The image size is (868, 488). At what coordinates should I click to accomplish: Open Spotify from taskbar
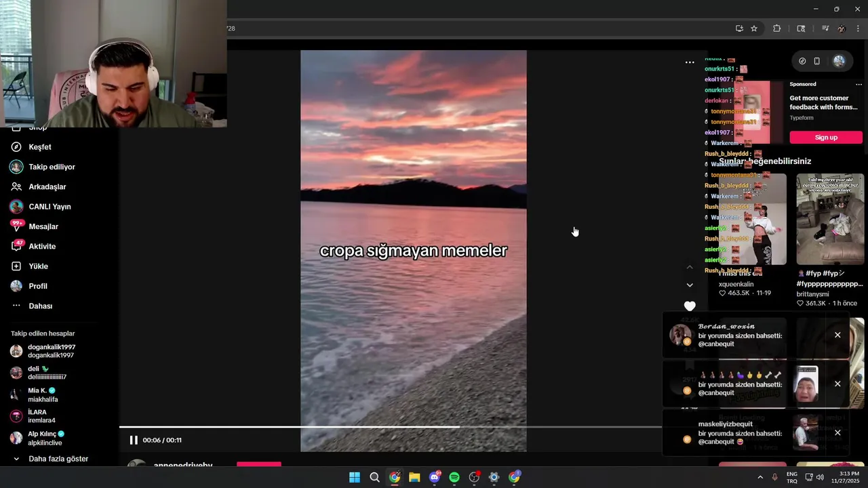(454, 478)
